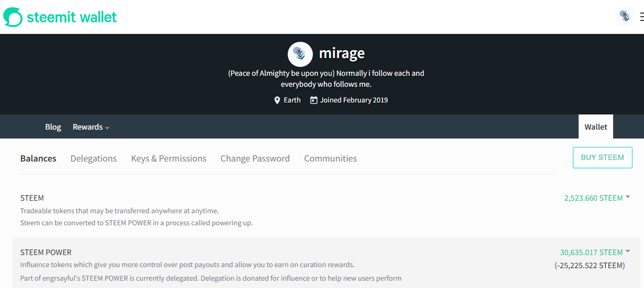
Task: Open the user avatar in header
Action: (x=625, y=17)
